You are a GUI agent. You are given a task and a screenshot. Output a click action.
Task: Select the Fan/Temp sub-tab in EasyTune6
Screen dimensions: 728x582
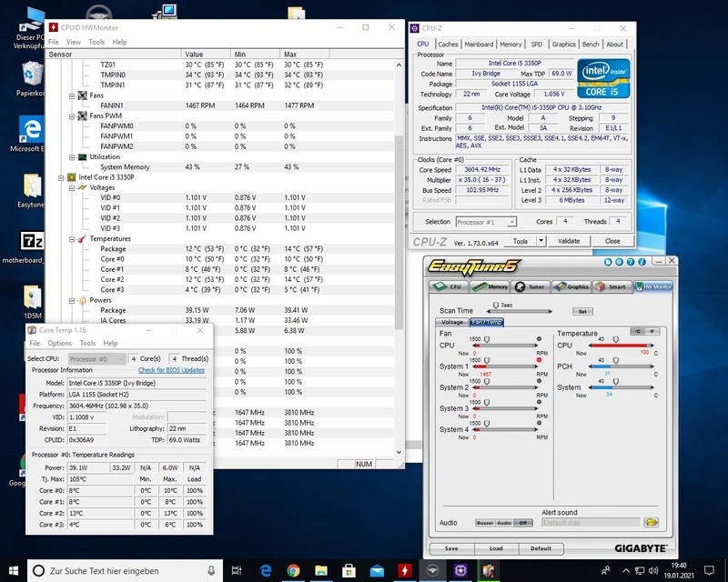486,322
